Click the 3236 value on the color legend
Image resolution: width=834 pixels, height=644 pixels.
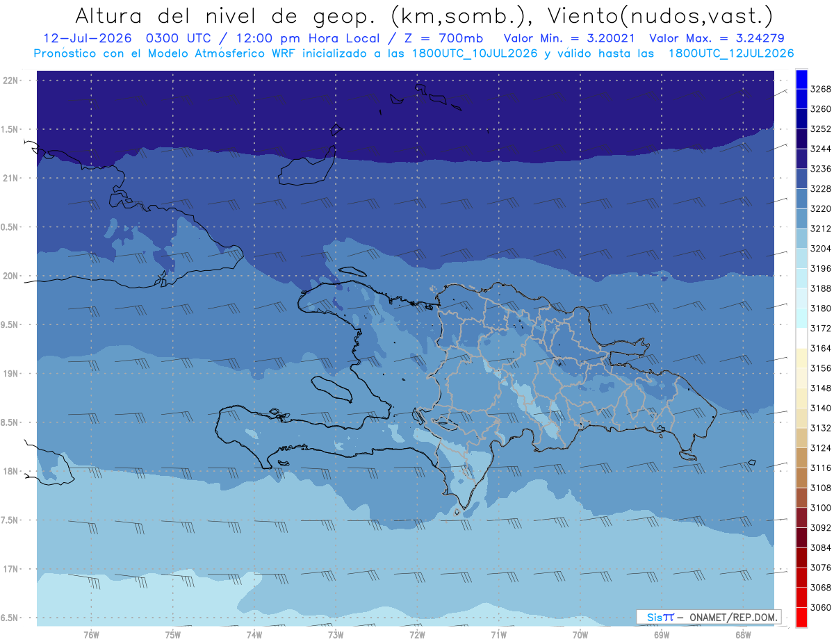click(821, 169)
